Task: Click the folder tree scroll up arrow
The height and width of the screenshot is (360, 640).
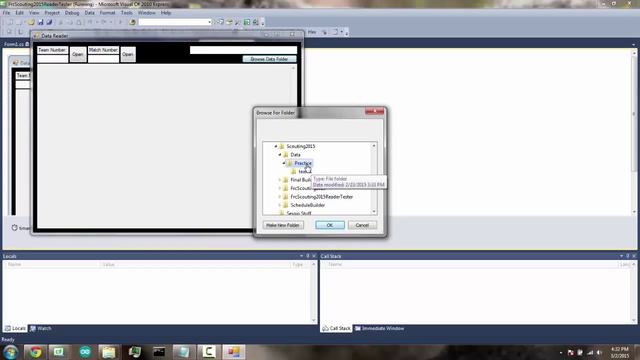Action: tap(374, 145)
